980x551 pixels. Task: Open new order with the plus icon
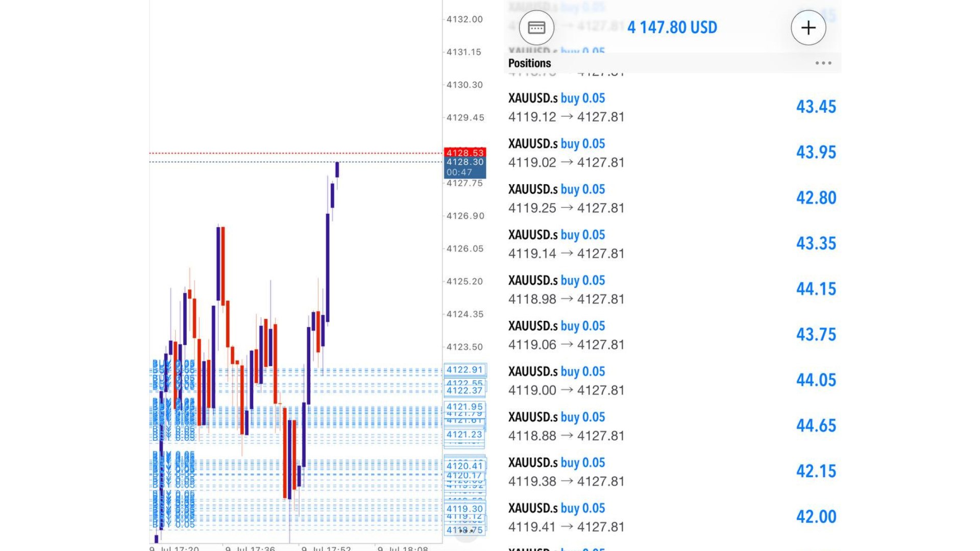(808, 28)
